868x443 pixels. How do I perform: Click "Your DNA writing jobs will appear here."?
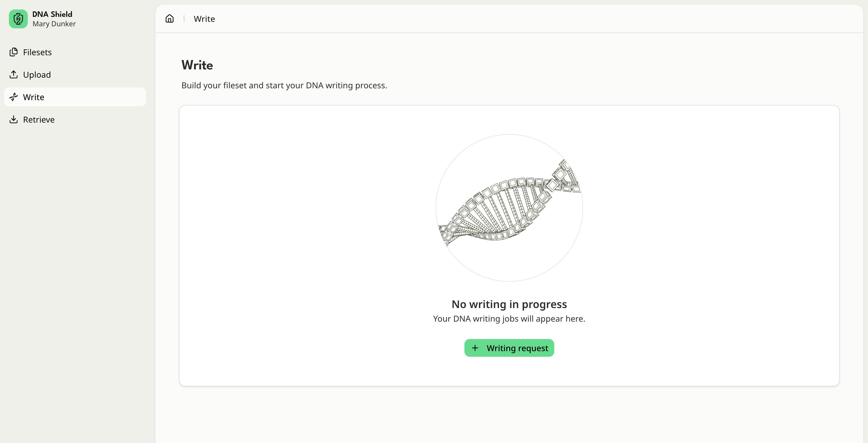509,319
